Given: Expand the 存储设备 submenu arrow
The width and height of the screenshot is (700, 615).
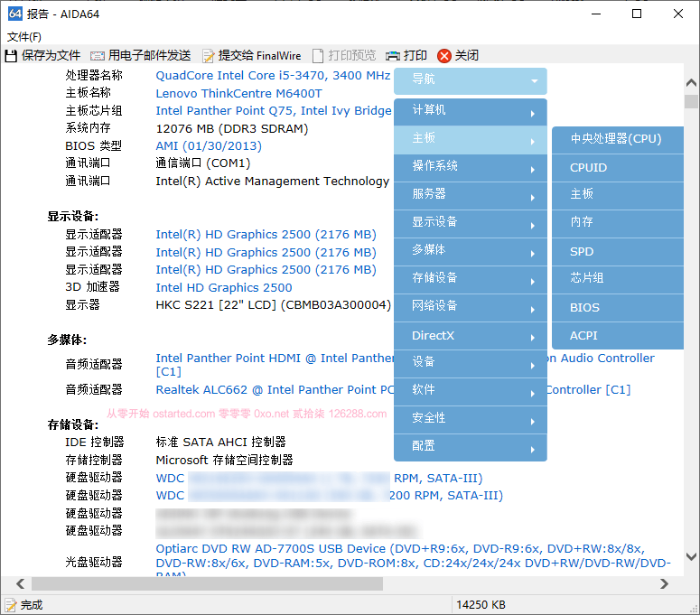Looking at the screenshot, I should (x=533, y=282).
